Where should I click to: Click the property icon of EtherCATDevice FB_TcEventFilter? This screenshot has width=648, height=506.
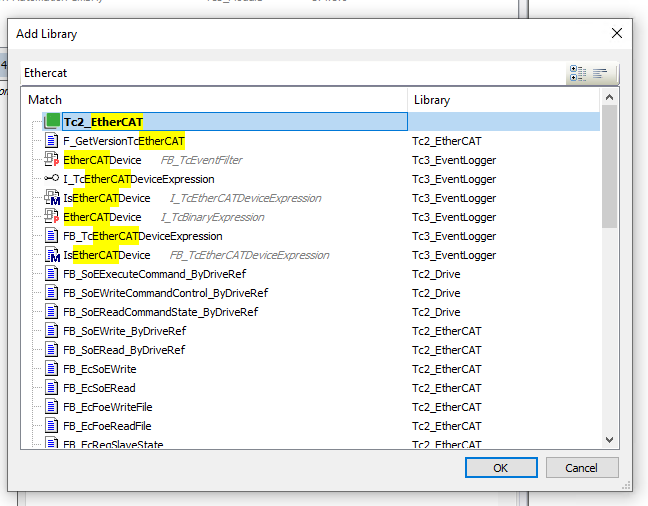[x=52, y=160]
